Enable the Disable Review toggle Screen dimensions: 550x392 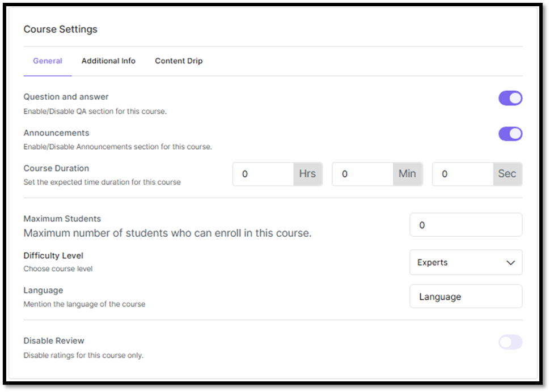[x=510, y=342]
